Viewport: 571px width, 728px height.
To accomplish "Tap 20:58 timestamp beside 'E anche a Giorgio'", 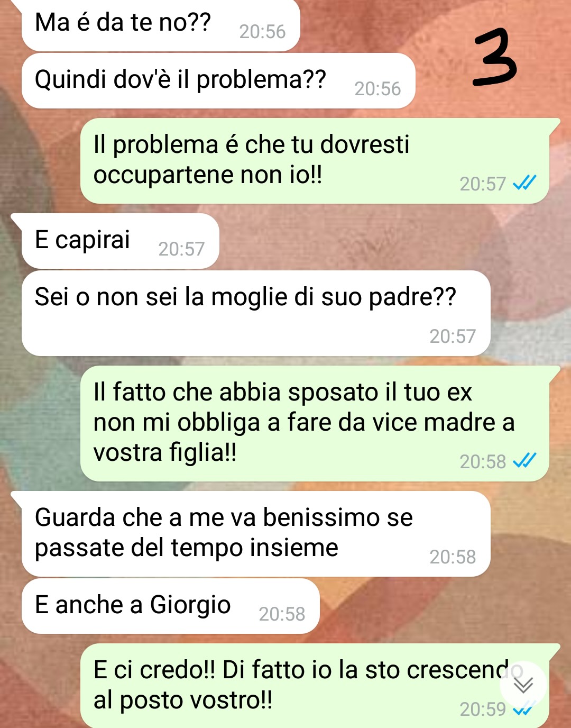I will (282, 614).
